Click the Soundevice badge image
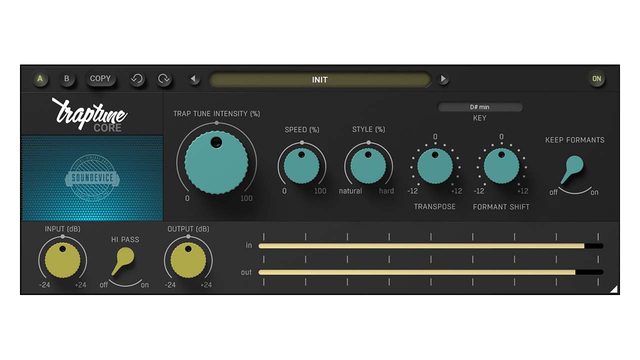This screenshot has height=360, width=640. point(92,178)
